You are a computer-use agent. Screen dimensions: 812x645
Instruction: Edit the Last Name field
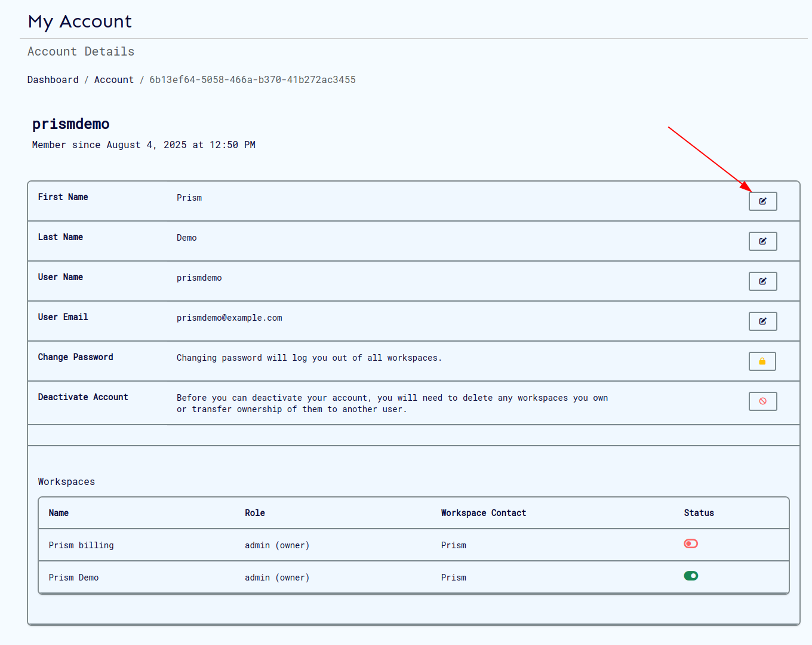tap(762, 241)
